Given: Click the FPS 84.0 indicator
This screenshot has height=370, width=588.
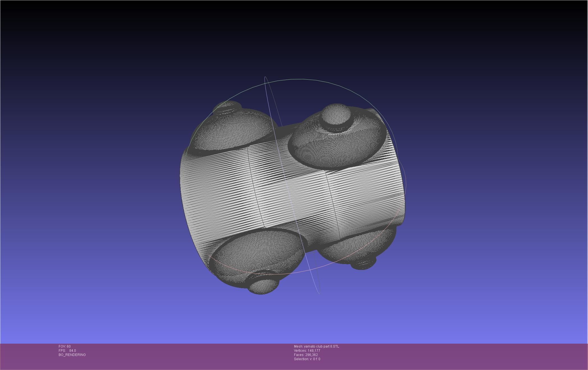Looking at the screenshot, I should (67, 351).
